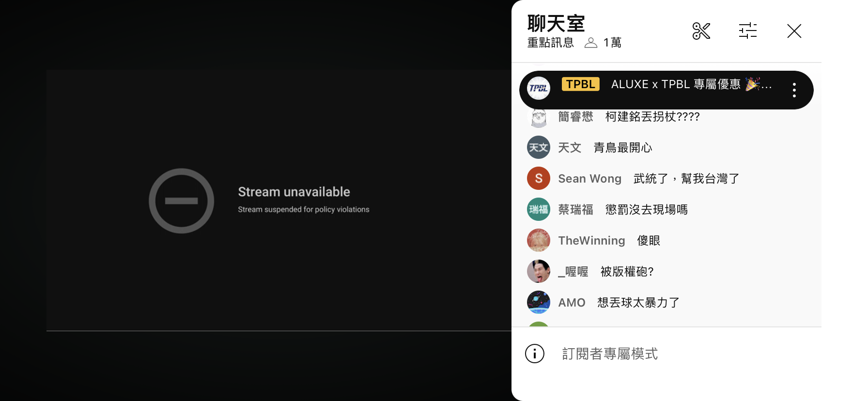Click the scissors clip icon in chat header
Image resolution: width=868 pixels, height=401 pixels.
(701, 31)
